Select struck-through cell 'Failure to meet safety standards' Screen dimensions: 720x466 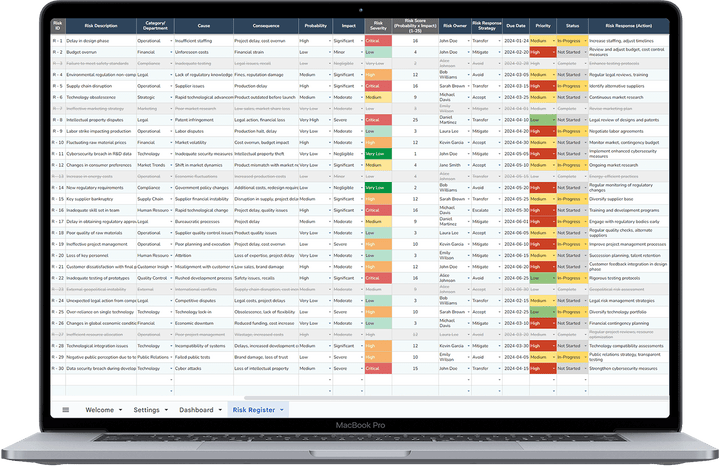click(x=101, y=63)
